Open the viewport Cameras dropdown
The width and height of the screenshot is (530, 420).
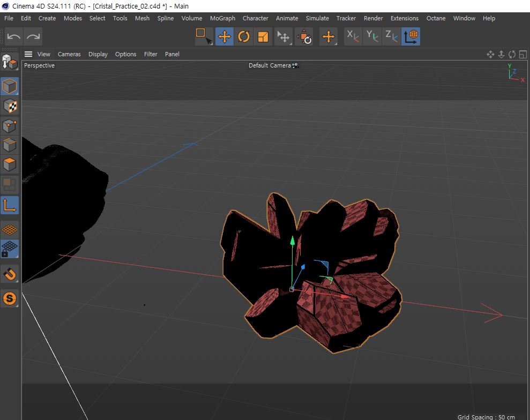69,54
